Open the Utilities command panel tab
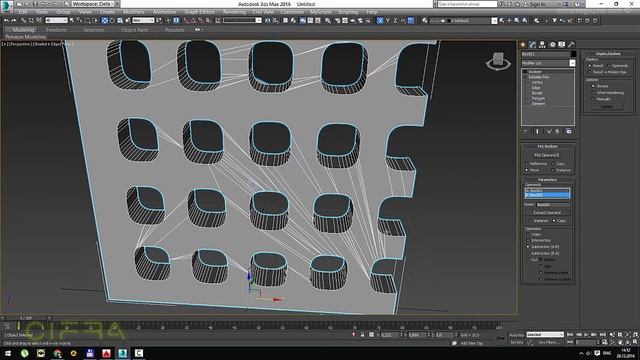640x360 pixels. tap(571, 44)
